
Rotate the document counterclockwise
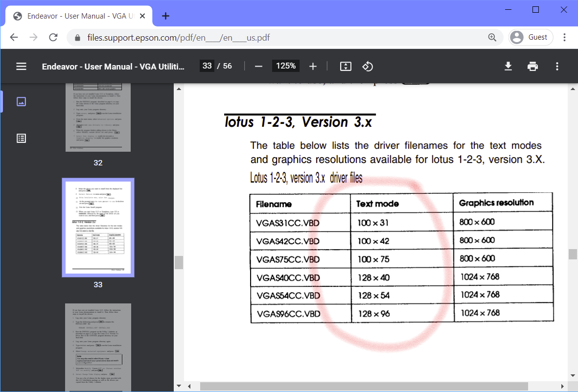pyautogui.click(x=368, y=67)
